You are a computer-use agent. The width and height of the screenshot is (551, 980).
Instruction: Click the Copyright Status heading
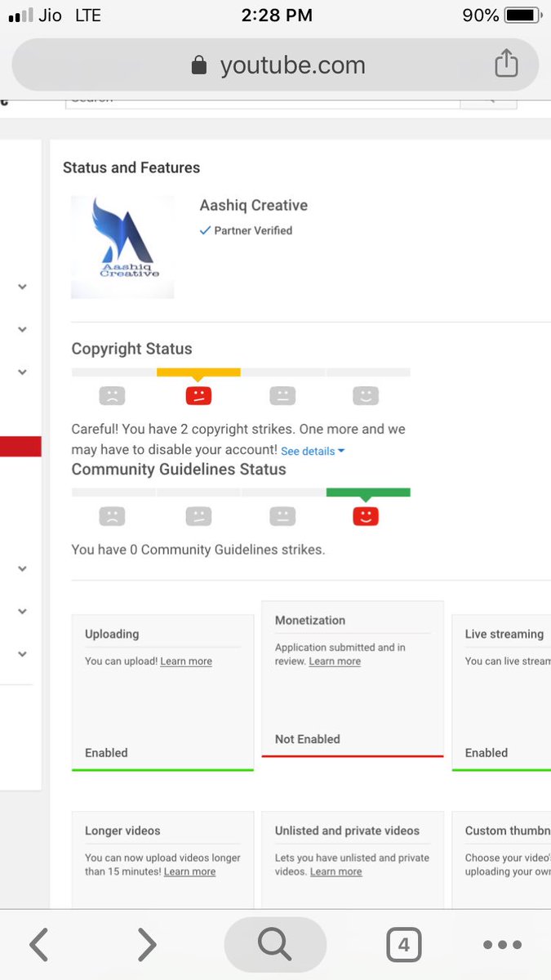[131, 349]
